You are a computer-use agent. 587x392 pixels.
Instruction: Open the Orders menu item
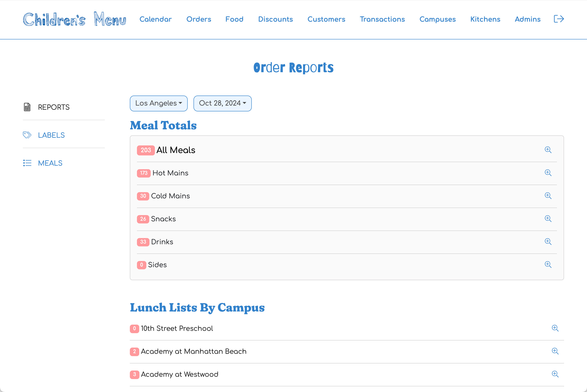[x=199, y=19]
